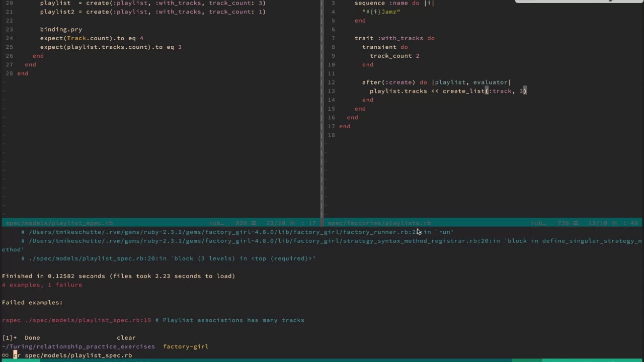Click 'expect(Track.count).to eq 4' line
644x362 pixels.
point(92,38)
